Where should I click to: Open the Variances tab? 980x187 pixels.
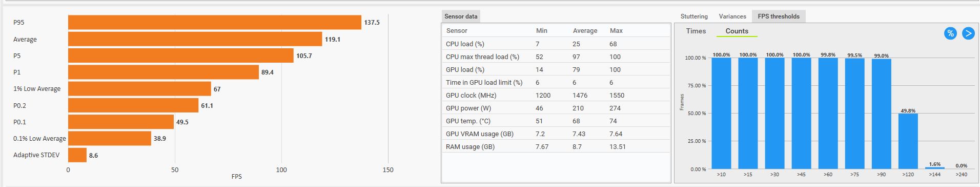(732, 16)
